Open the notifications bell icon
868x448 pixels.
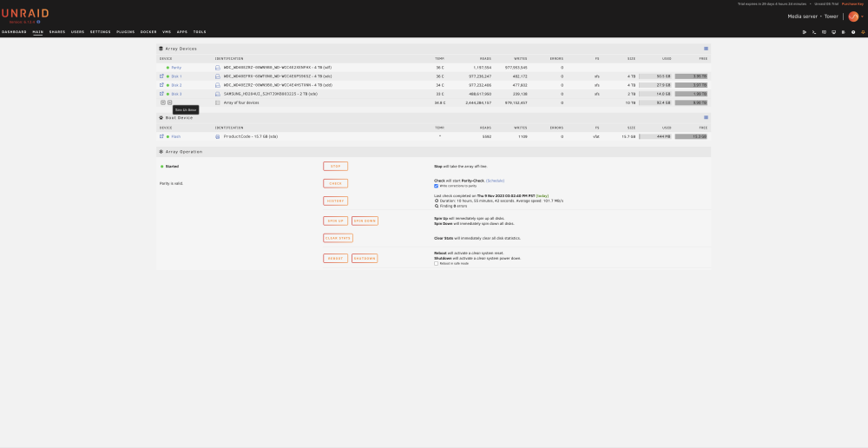point(863,32)
